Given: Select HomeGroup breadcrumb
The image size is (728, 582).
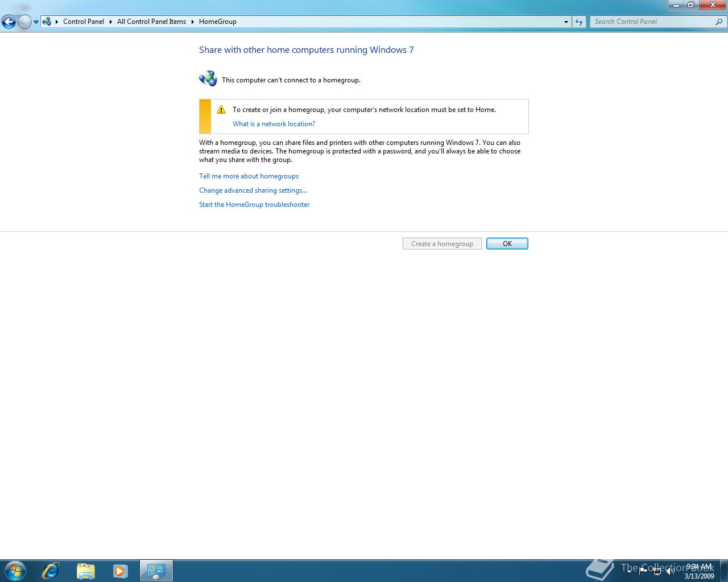Looking at the screenshot, I should [x=218, y=22].
